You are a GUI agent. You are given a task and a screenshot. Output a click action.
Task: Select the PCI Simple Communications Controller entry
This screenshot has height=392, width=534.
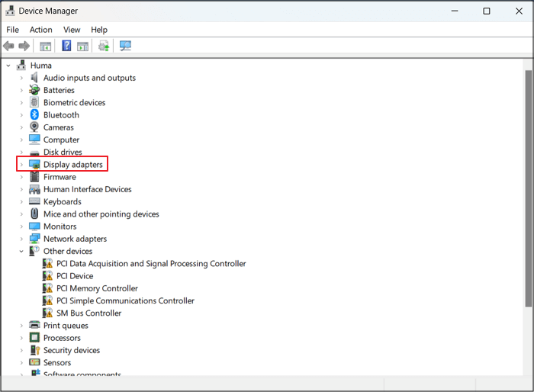pyautogui.click(x=125, y=300)
